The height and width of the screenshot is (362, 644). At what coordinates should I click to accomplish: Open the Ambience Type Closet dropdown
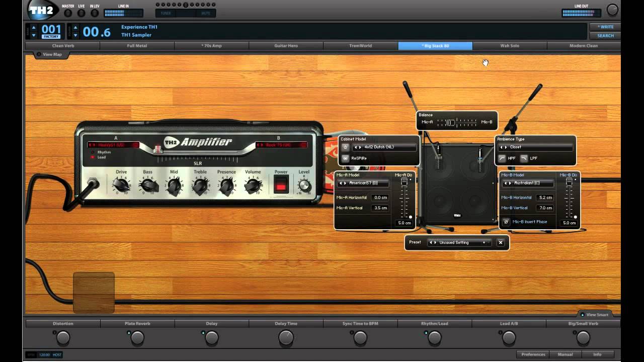point(535,147)
